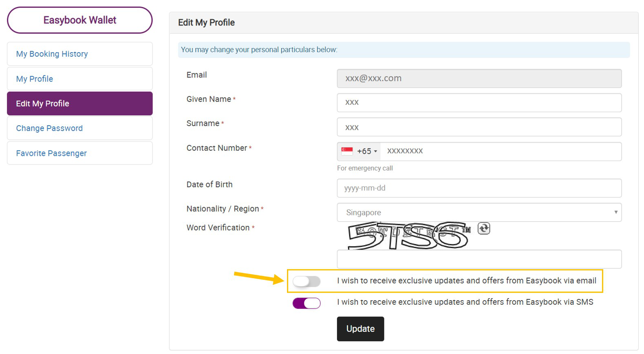Select Edit My Profile menu item

click(80, 104)
